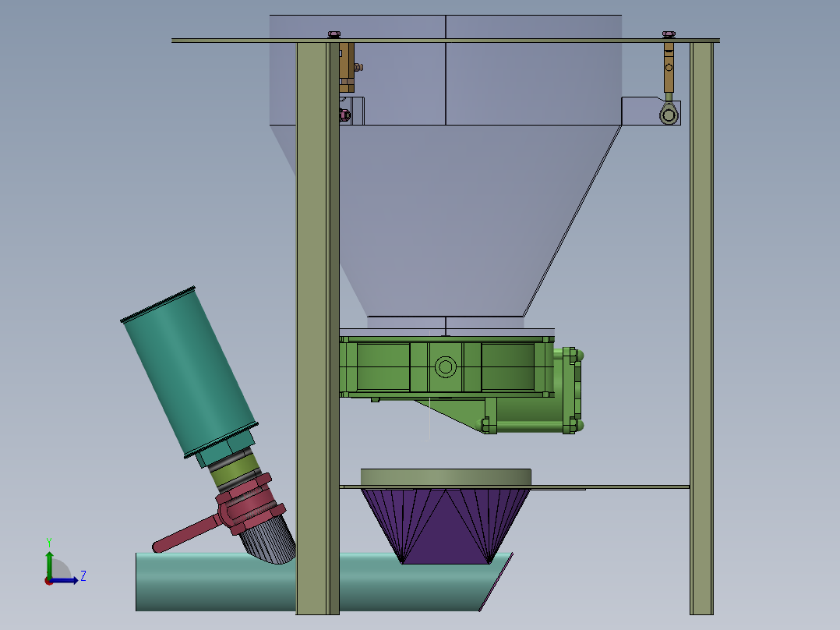Select the upper rectangular hopper bin
This screenshot has height=630, width=840.
446,70
